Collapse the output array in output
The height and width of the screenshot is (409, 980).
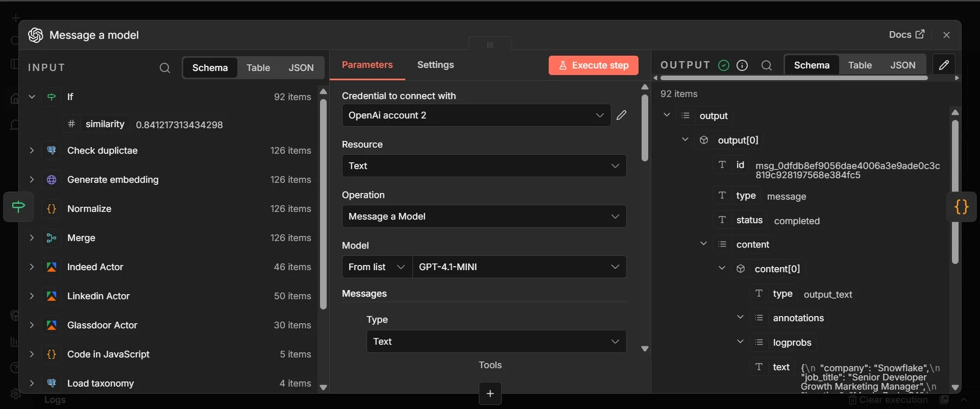[x=667, y=115]
